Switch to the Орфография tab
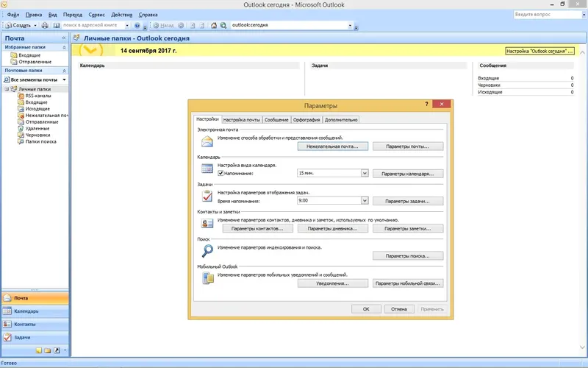The image size is (588, 368). pos(306,120)
